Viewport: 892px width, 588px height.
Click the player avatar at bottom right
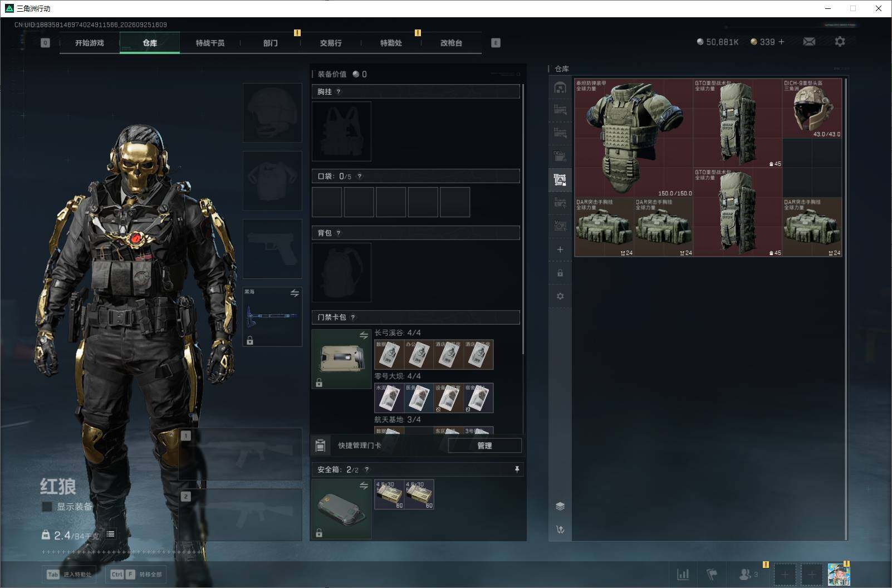pyautogui.click(x=839, y=574)
